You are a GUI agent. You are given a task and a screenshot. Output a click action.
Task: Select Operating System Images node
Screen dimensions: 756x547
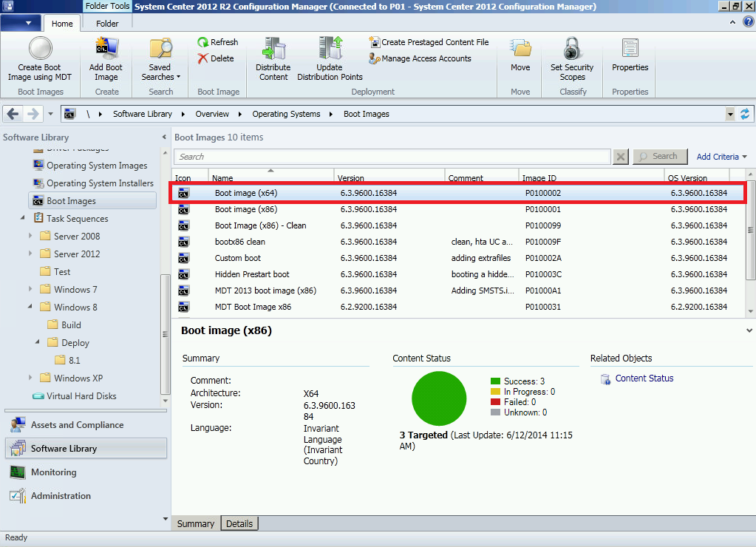pyautogui.click(x=89, y=166)
